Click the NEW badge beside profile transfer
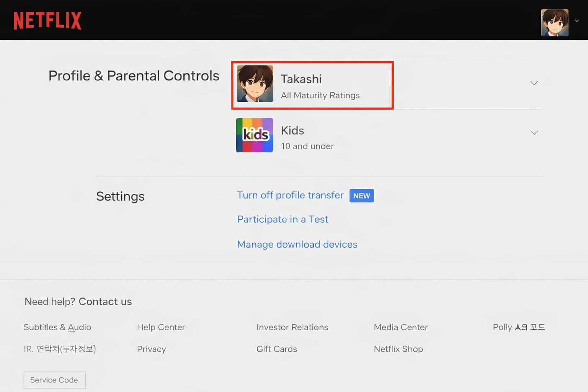Image resolution: width=588 pixels, height=392 pixels. 362,196
